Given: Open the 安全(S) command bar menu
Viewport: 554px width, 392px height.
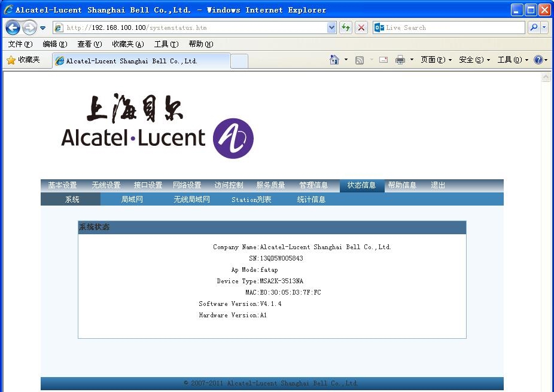Looking at the screenshot, I should [474, 60].
